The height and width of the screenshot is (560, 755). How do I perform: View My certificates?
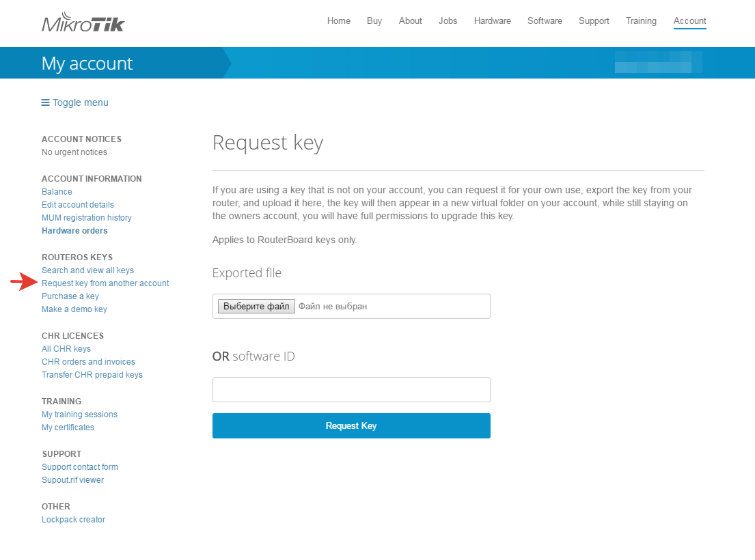point(68,428)
